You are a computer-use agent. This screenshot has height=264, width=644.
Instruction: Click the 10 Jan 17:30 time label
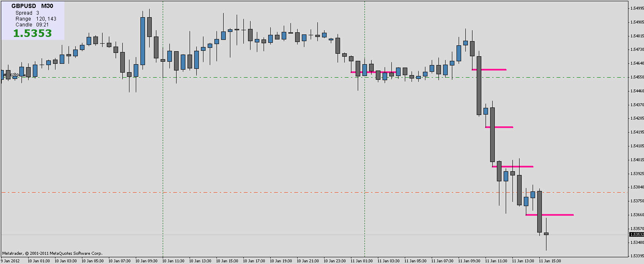coord(254,261)
